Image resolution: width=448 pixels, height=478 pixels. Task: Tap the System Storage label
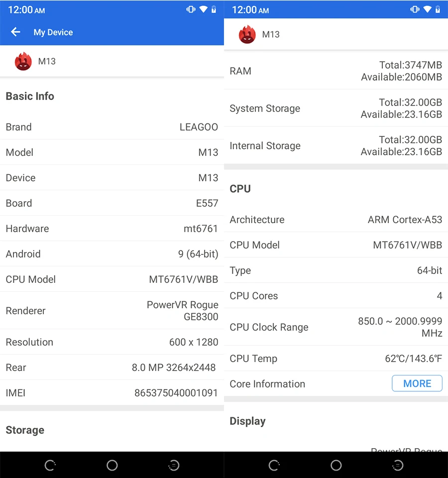(x=265, y=109)
